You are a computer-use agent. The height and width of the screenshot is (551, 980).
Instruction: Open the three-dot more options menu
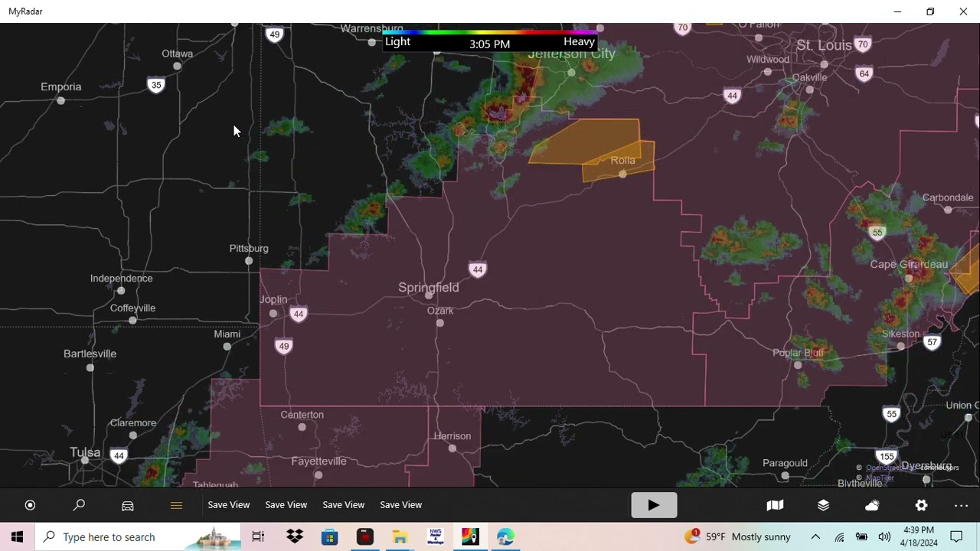(962, 506)
